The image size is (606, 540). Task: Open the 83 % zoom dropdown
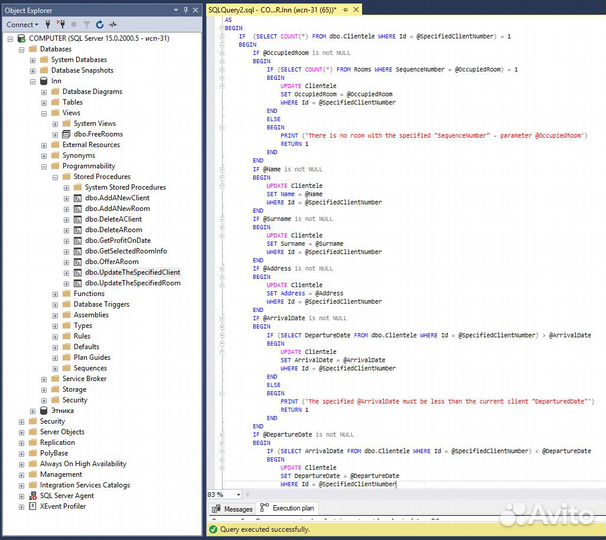pyautogui.click(x=237, y=494)
